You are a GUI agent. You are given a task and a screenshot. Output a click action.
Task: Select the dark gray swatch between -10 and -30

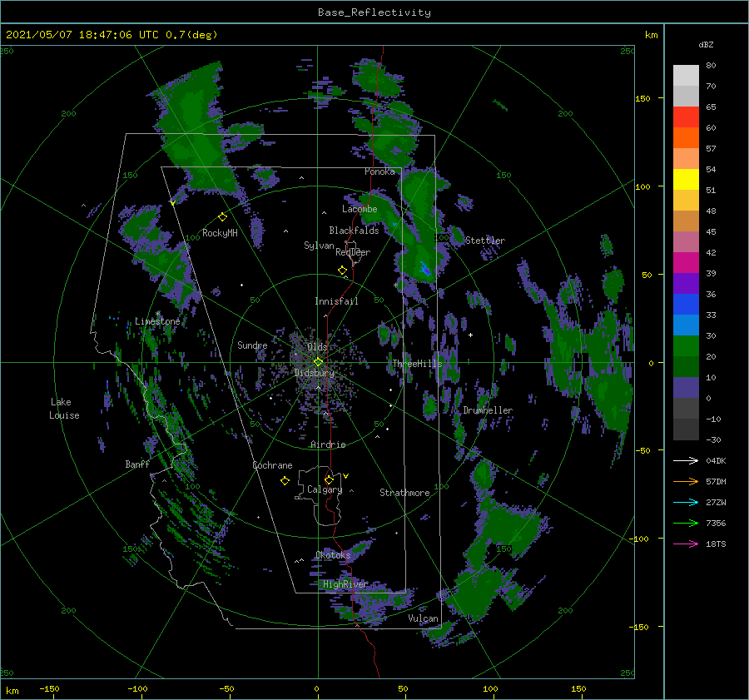click(x=686, y=429)
